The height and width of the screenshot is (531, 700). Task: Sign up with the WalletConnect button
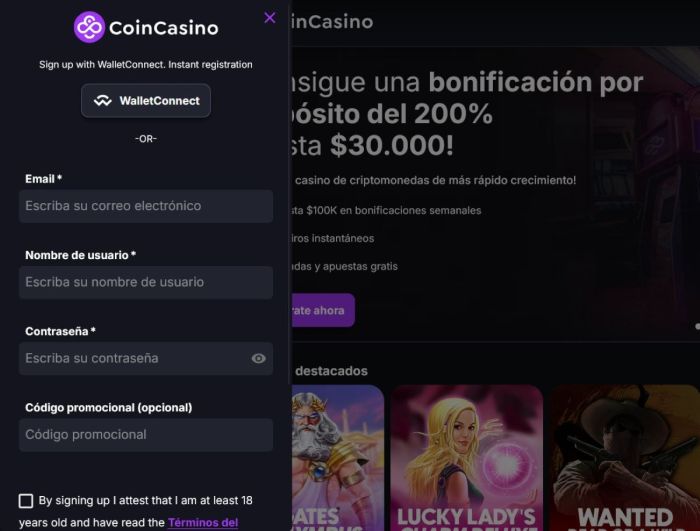(146, 100)
